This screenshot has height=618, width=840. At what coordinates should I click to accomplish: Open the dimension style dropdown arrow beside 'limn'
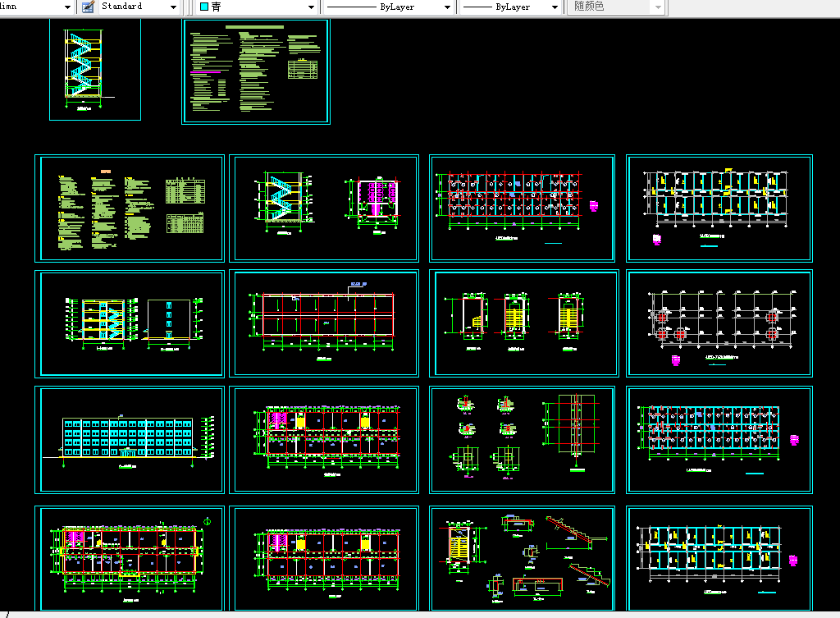pyautogui.click(x=67, y=7)
